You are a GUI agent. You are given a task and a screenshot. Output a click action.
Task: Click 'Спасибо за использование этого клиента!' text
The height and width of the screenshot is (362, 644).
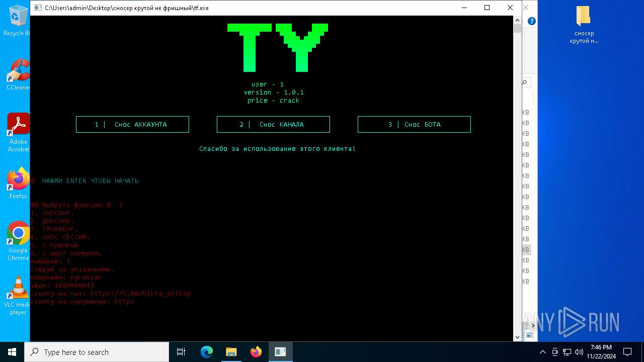[277, 149]
